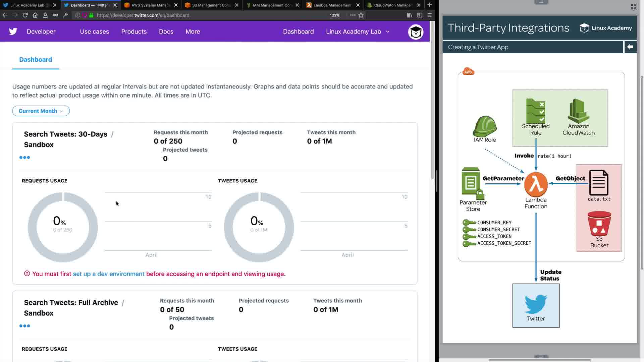Bookmark page with the star icon
The width and height of the screenshot is (644, 362).
coord(361,15)
